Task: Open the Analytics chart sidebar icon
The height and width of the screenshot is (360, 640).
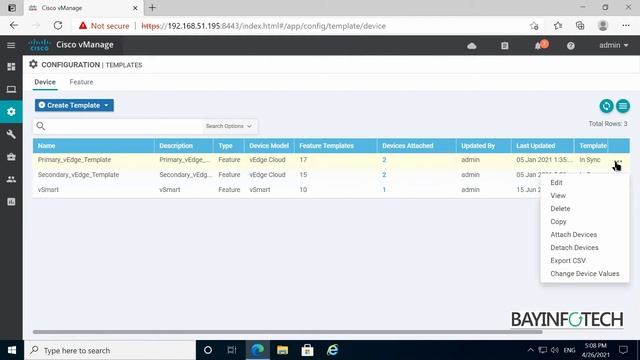Action: point(11,202)
